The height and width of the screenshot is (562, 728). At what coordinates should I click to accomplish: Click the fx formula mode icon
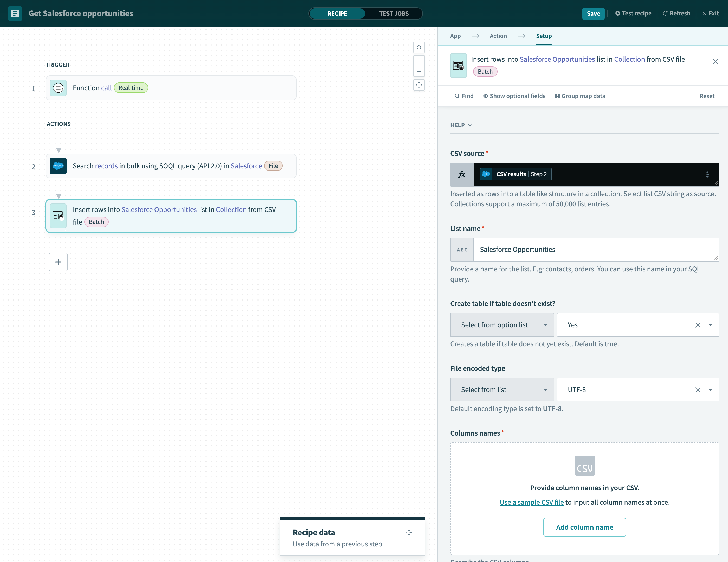pos(462,174)
